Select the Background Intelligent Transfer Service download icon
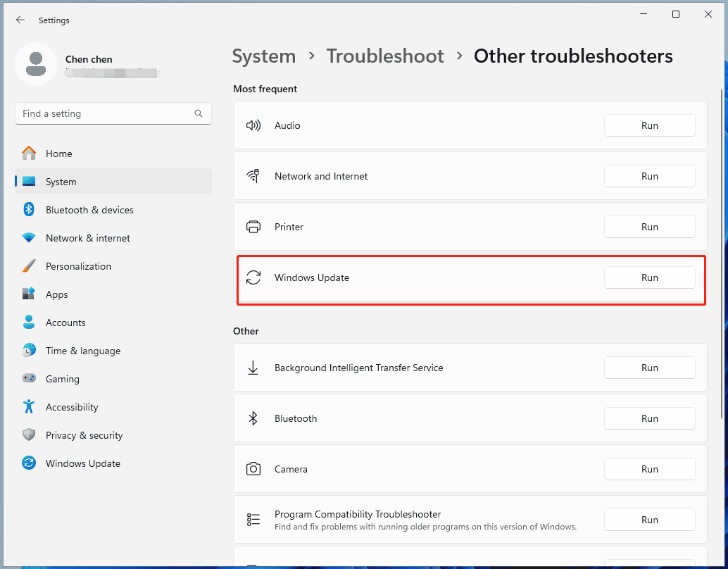 click(x=253, y=367)
